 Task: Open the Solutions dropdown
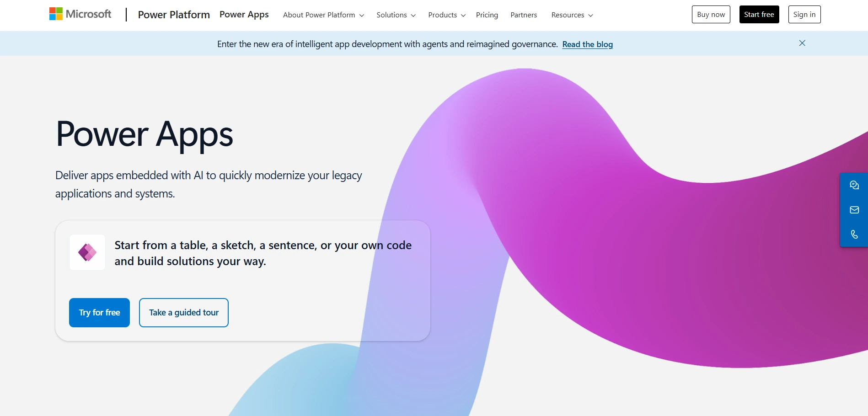coord(395,15)
